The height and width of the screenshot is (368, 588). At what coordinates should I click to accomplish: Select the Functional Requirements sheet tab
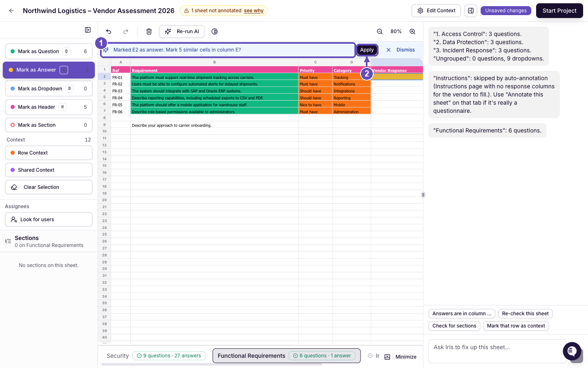[x=286, y=356]
